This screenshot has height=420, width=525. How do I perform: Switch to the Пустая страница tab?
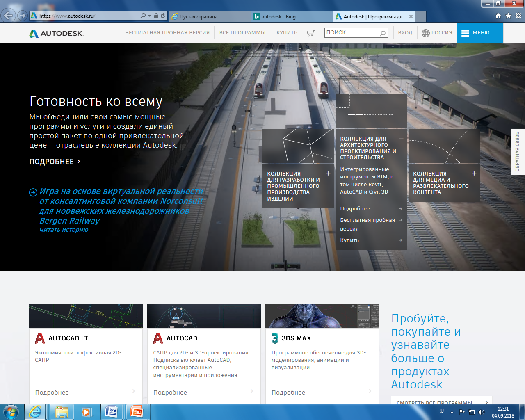210,16
